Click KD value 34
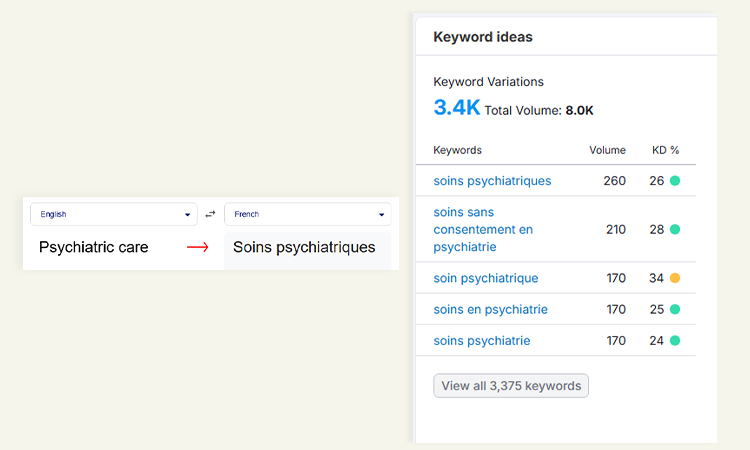Image resolution: width=750 pixels, height=450 pixels. 656,278
